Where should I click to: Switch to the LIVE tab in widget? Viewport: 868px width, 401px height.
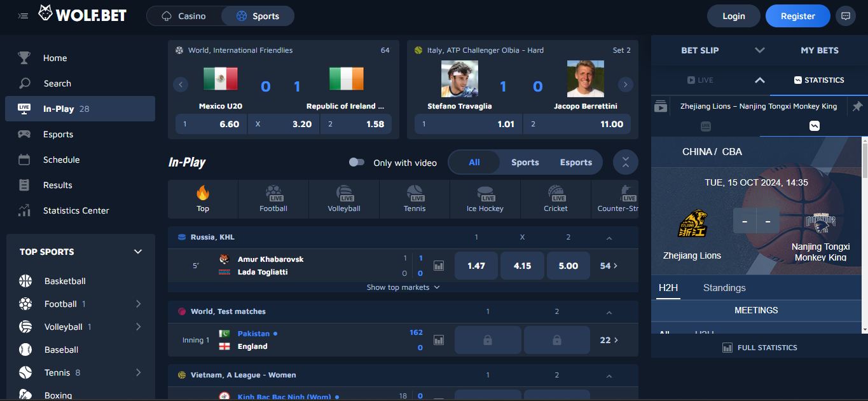tap(700, 80)
